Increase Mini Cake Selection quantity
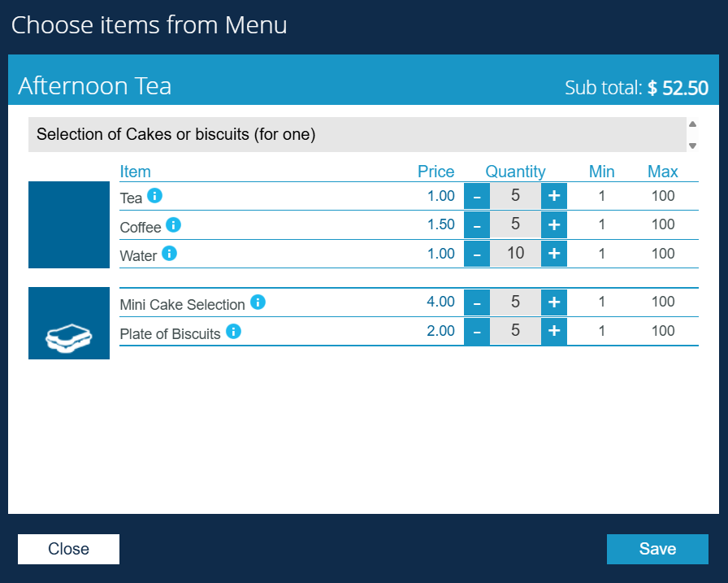Image resolution: width=728 pixels, height=583 pixels. pos(554,302)
